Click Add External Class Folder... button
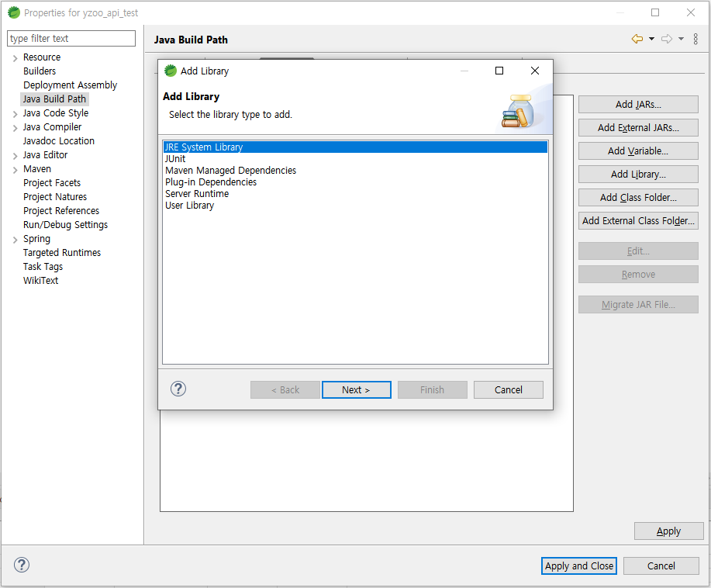 point(638,221)
